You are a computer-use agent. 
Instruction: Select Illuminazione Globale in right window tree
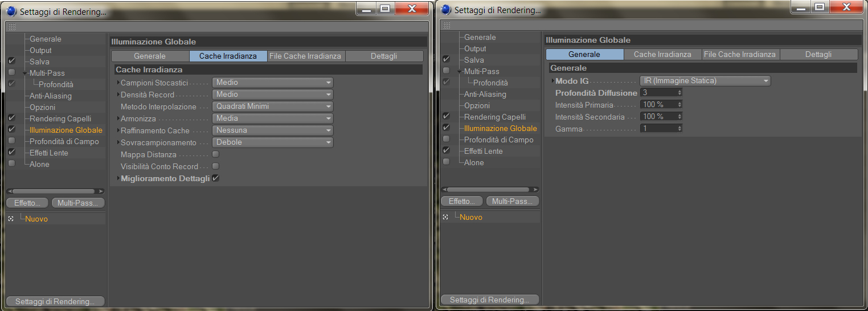coord(500,128)
